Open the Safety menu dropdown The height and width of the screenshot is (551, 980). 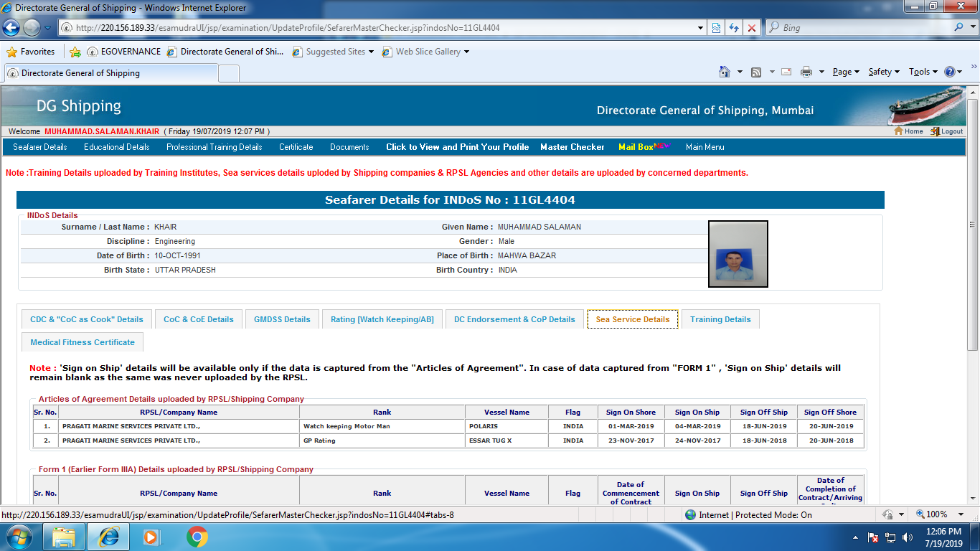click(884, 72)
